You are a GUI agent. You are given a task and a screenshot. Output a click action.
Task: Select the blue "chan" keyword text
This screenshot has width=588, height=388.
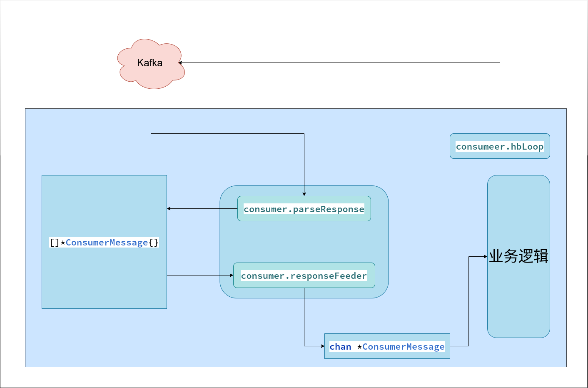point(340,347)
